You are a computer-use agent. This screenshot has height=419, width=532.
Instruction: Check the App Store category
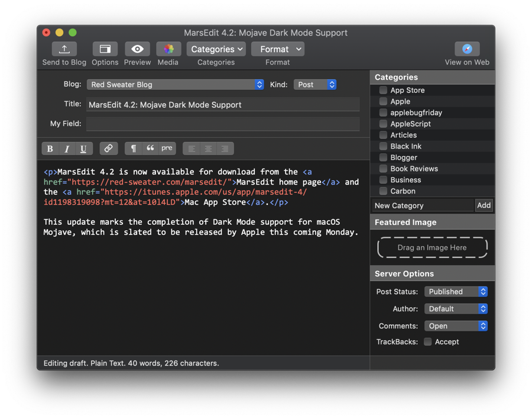[383, 90]
